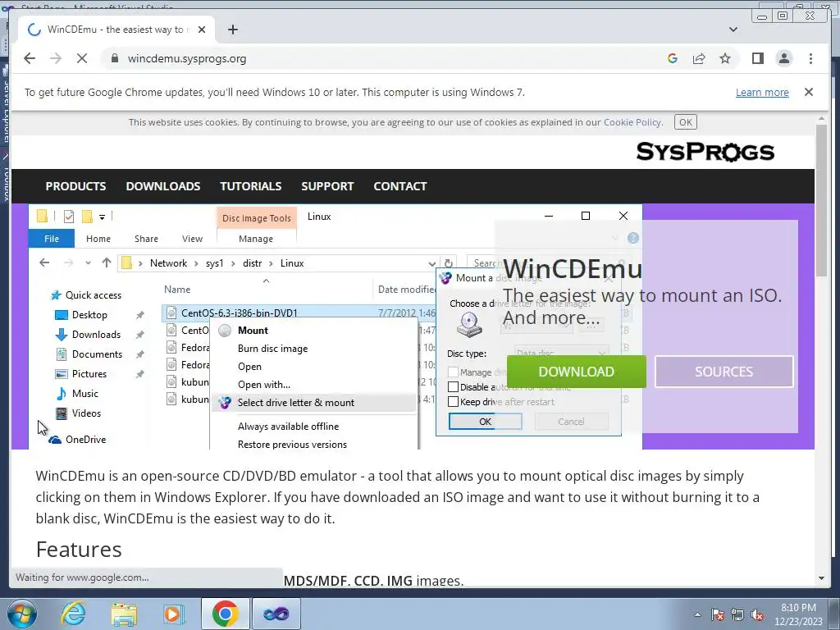Open the Cookie Policy link

click(632, 122)
